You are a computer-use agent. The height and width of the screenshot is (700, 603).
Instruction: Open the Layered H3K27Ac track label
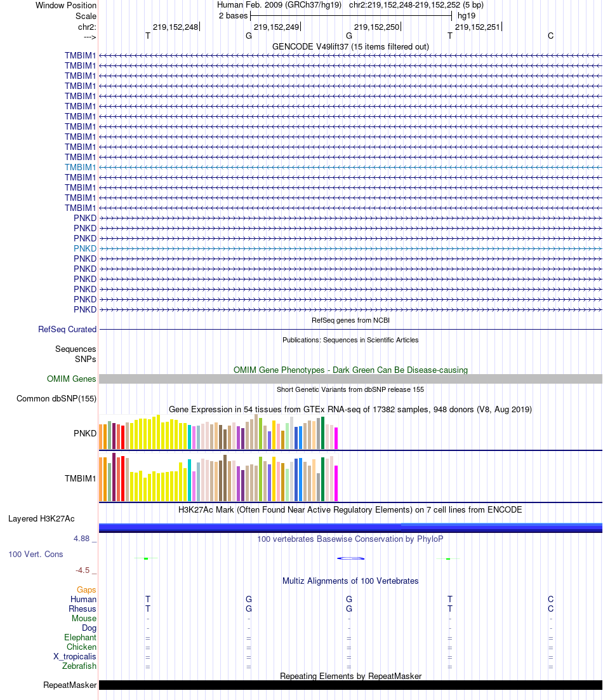[41, 519]
